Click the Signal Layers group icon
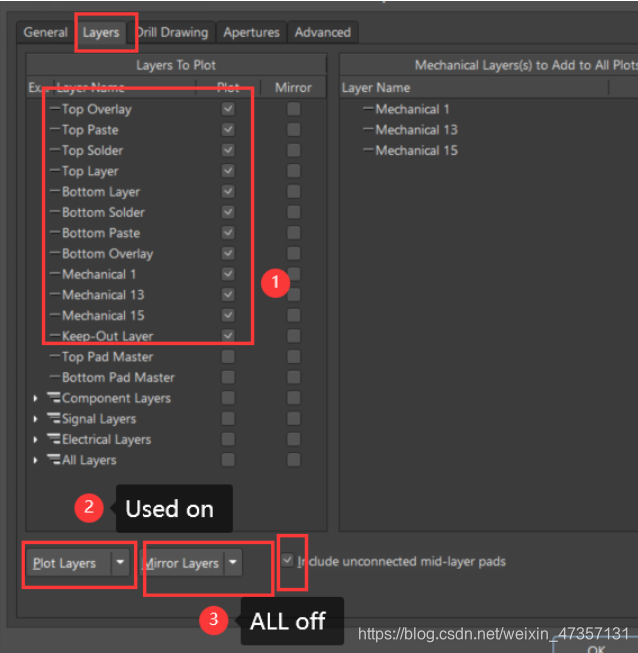 (54, 418)
